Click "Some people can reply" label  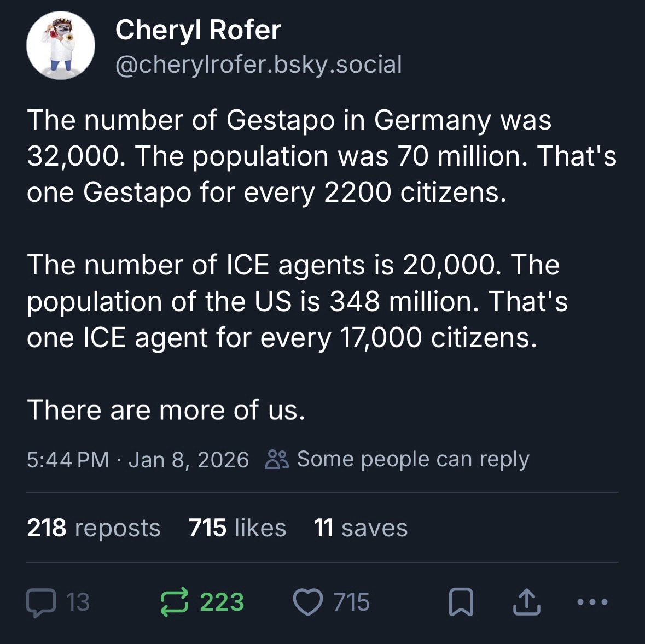413,460
